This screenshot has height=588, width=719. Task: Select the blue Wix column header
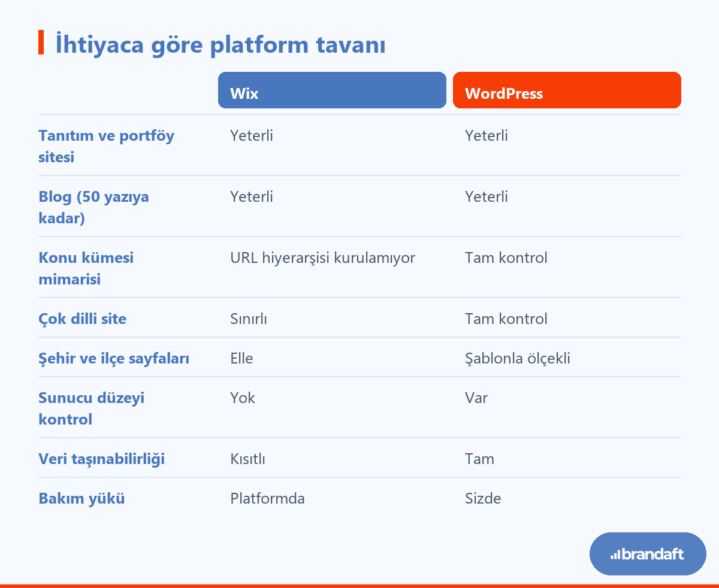(x=332, y=90)
